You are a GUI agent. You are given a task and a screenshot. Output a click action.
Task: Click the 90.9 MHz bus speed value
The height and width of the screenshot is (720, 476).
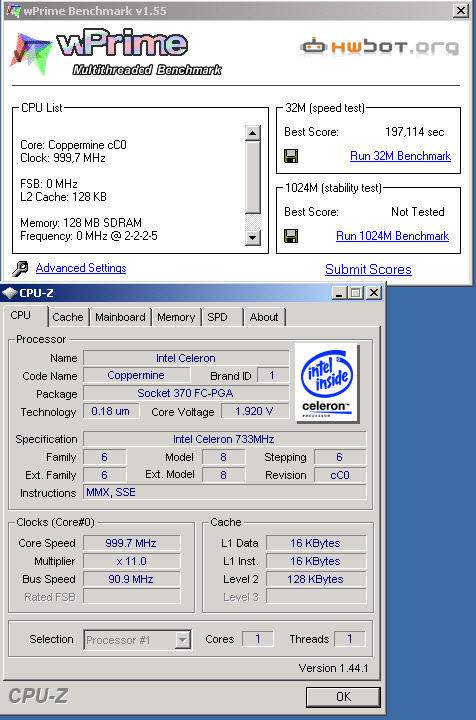click(131, 579)
